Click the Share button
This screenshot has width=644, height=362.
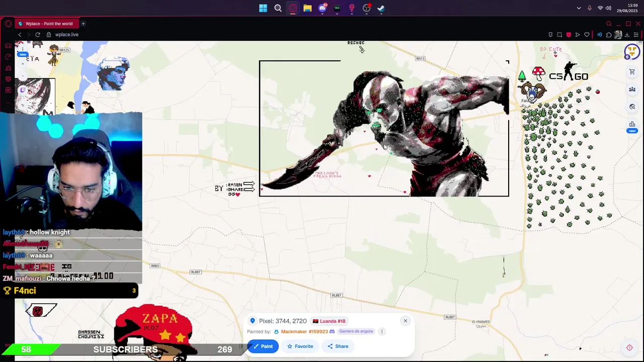pos(338,346)
